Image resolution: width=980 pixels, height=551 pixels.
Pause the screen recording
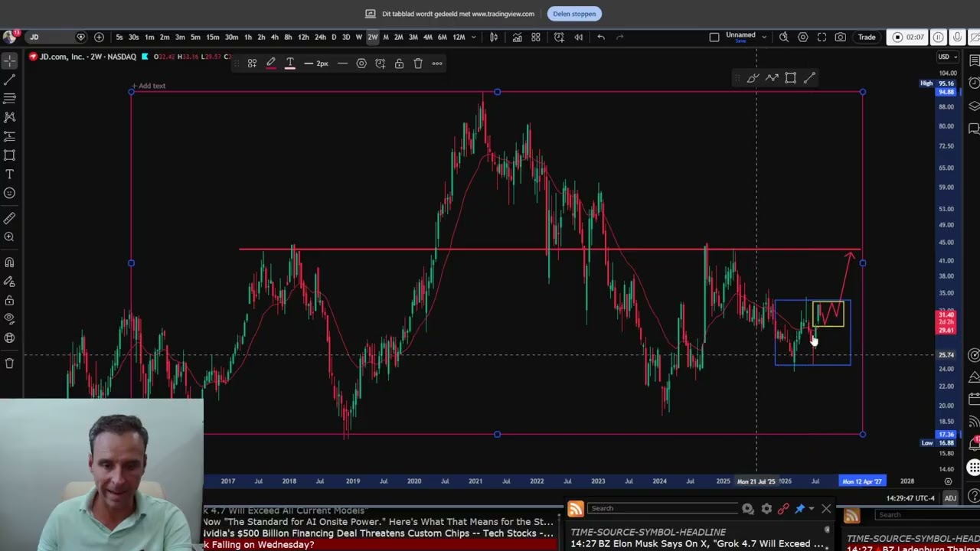[x=938, y=37]
